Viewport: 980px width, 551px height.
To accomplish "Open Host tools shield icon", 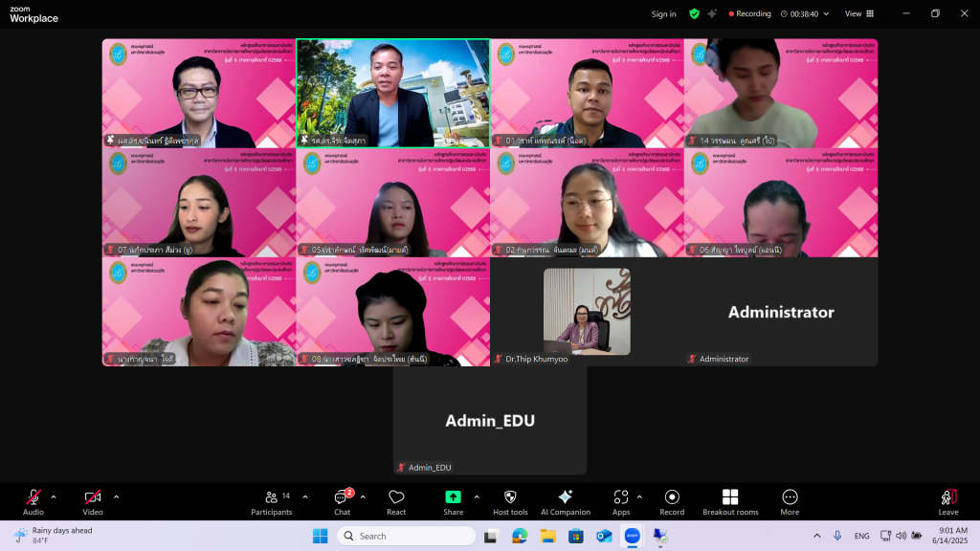I will click(x=510, y=501).
